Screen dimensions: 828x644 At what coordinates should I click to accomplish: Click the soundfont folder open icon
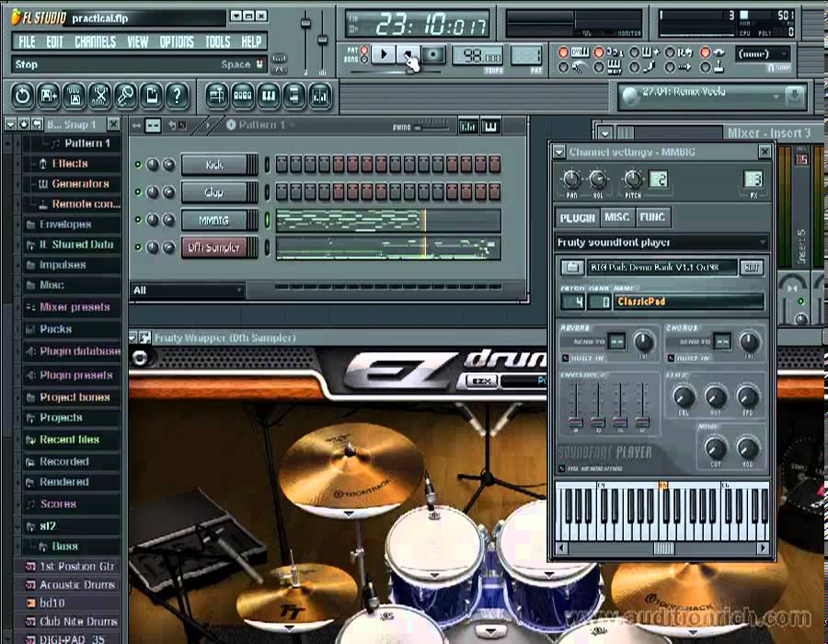[x=572, y=267]
